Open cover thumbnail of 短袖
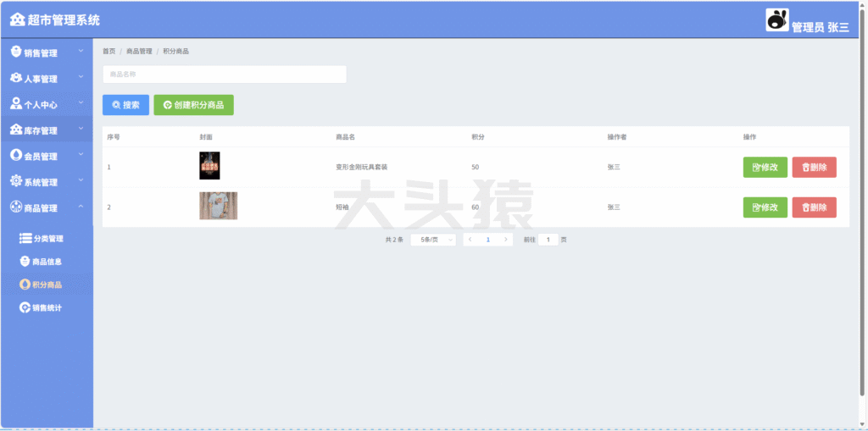 click(x=219, y=206)
